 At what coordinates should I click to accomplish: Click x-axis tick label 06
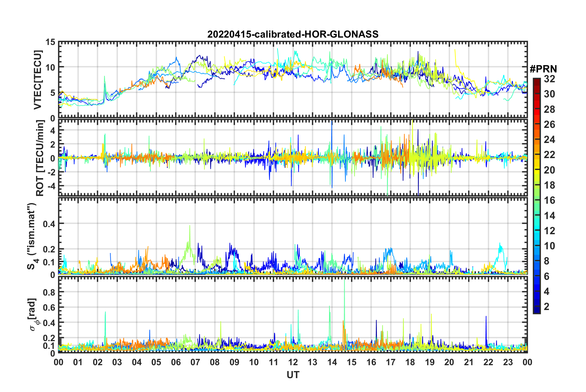[176, 362]
